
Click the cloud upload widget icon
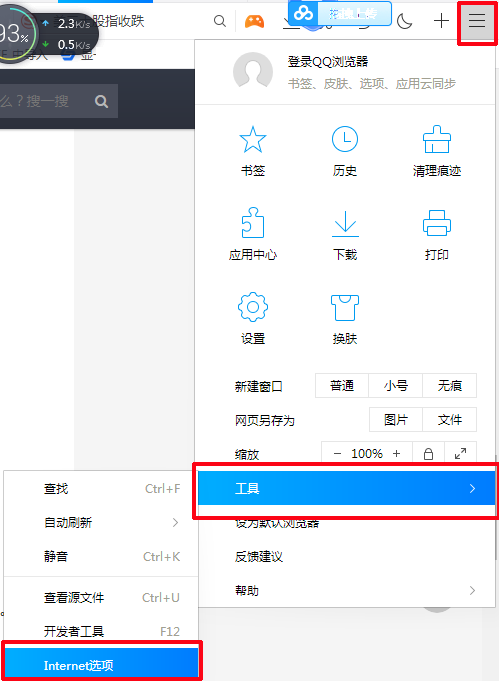tap(304, 13)
